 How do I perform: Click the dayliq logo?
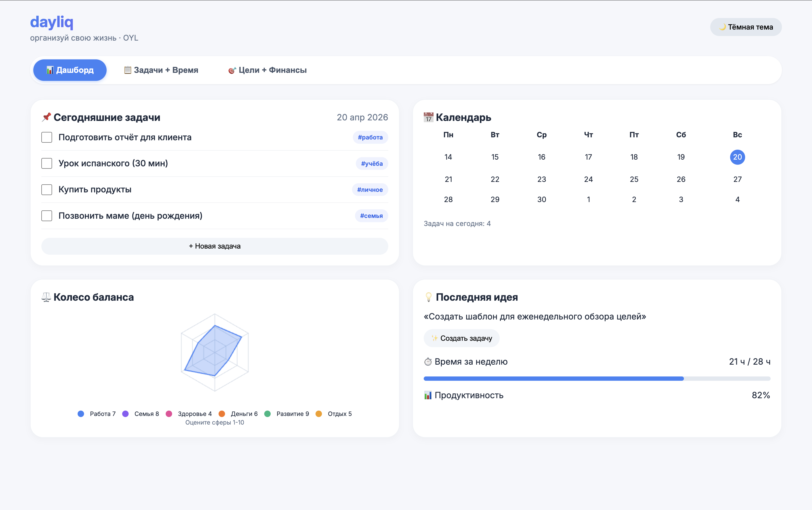(52, 22)
